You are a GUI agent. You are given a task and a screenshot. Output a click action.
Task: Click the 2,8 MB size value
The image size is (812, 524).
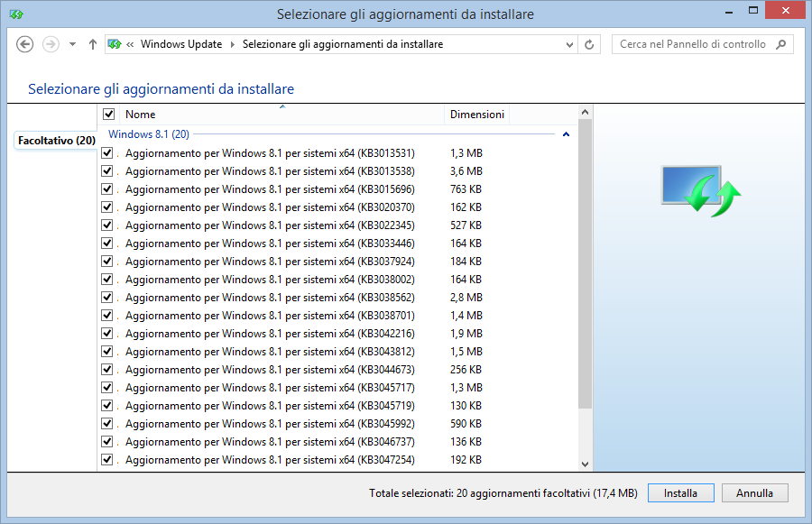click(466, 298)
